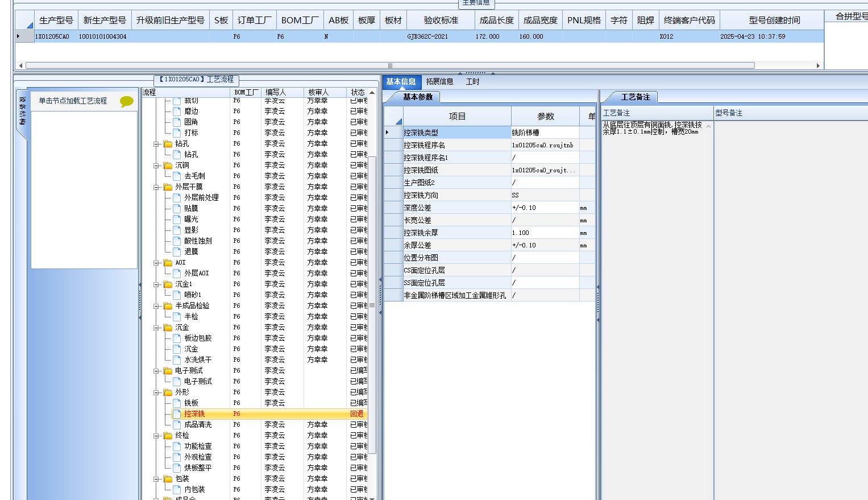Select the 基本参数 panel tab
This screenshot has width=868, height=500.
tap(418, 97)
